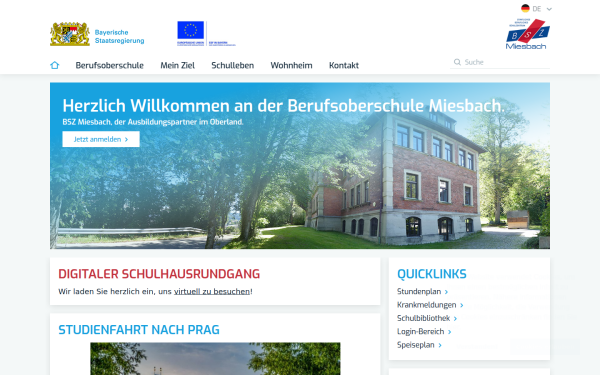The width and height of the screenshot is (600, 375).
Task: Click the Studienfahrt nach Prag heading
Action: (139, 330)
